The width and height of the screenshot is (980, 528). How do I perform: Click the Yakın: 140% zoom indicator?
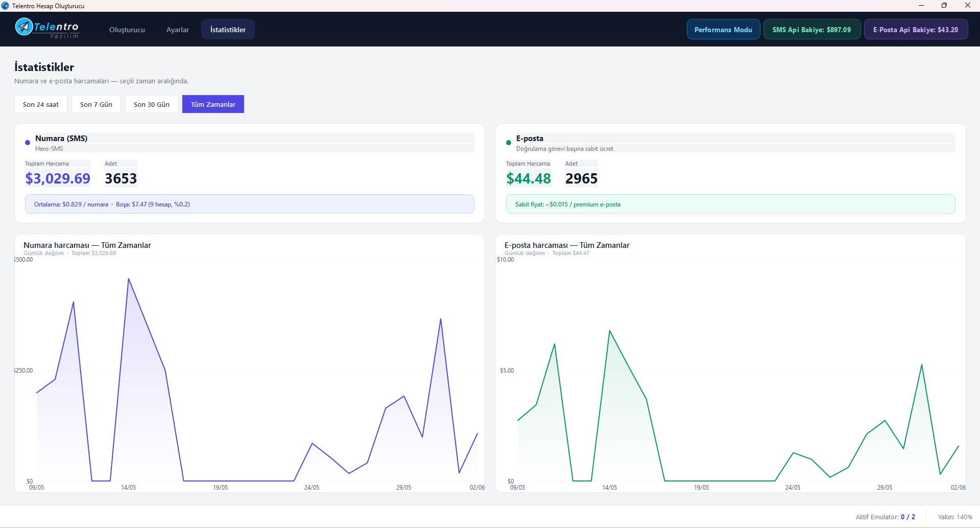(x=955, y=517)
